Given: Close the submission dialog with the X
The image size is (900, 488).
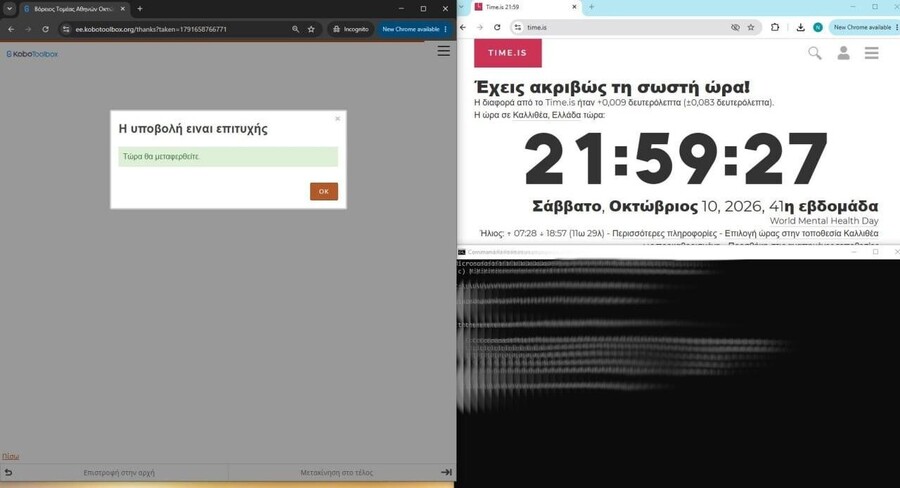Looking at the screenshot, I should (x=338, y=118).
